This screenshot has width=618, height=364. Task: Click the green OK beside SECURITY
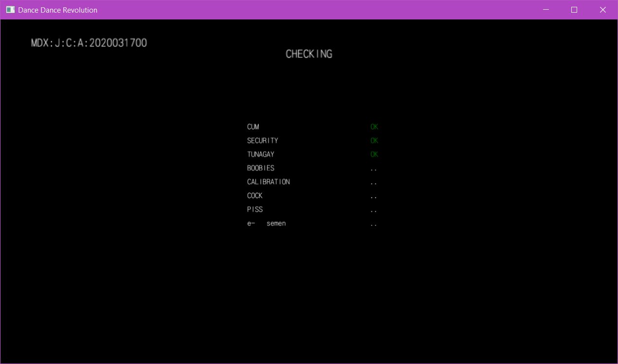(x=374, y=140)
